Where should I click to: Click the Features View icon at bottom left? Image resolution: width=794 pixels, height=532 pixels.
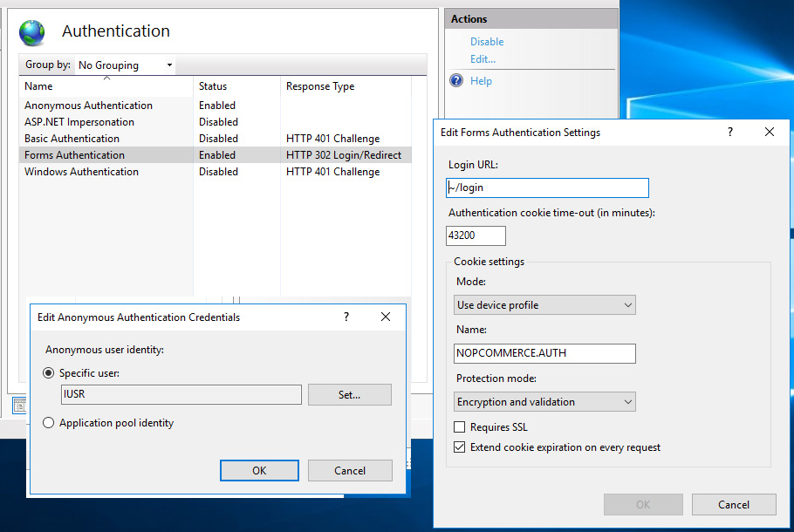click(x=17, y=405)
